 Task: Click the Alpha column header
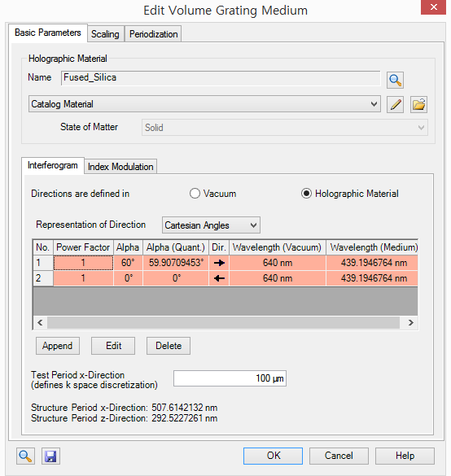(128, 247)
